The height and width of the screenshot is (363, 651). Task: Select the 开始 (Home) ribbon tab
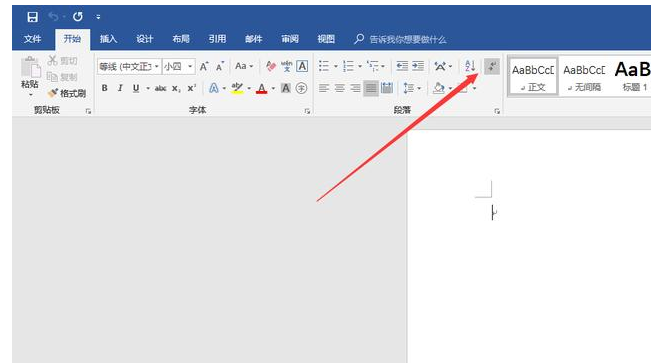(x=72, y=39)
